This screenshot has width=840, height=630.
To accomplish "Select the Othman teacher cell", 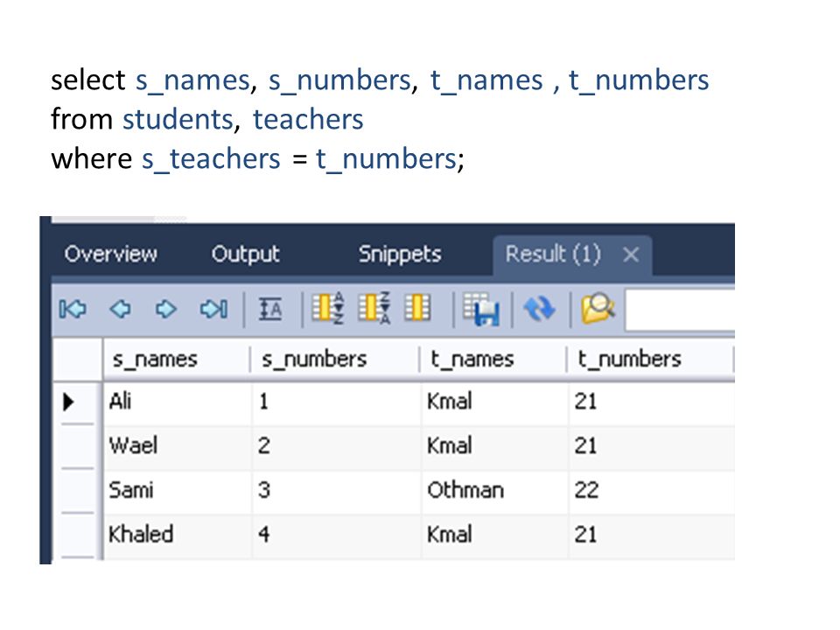I will click(495, 491).
